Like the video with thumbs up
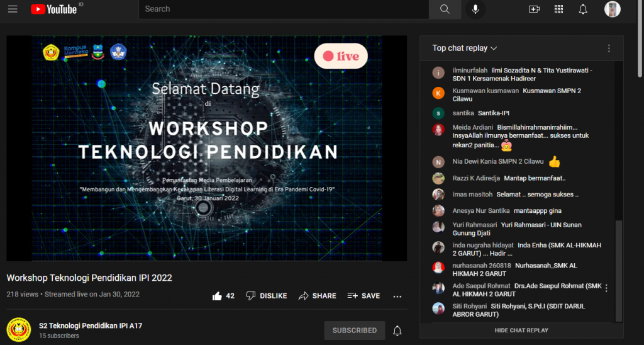 pos(218,296)
